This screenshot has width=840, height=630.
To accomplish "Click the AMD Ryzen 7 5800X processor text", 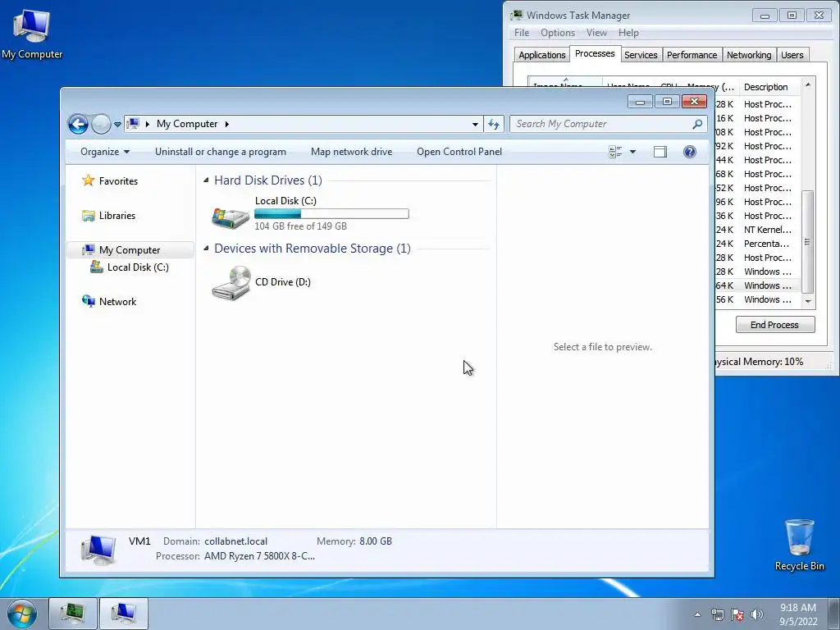I will 259,556.
